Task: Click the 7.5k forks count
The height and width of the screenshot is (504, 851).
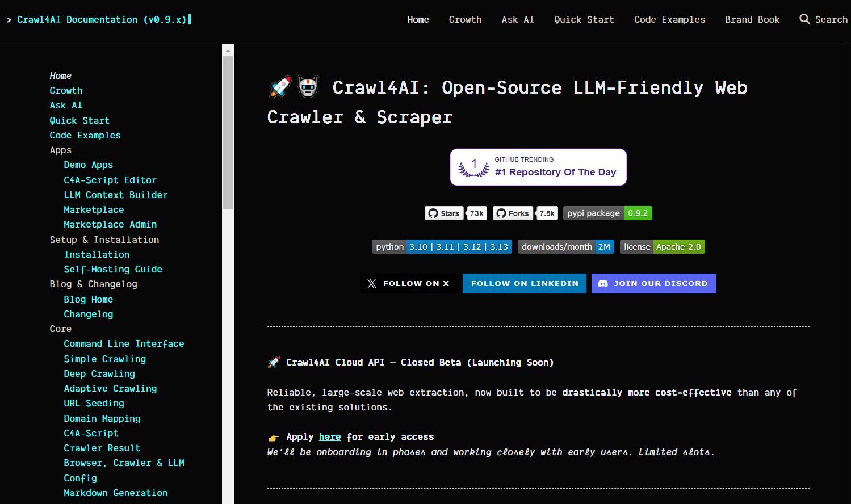Action: click(x=547, y=213)
